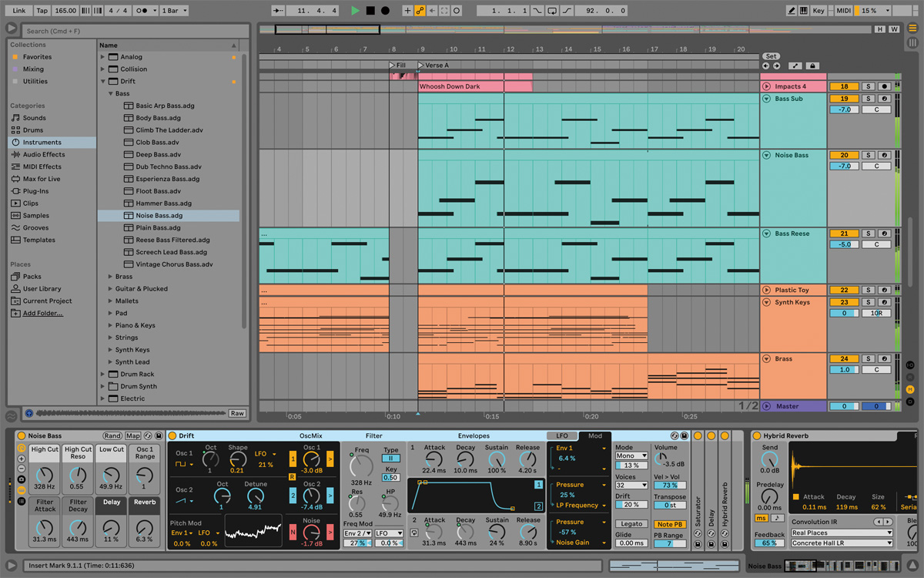This screenshot has height=578, width=924.
Task: Expand the Brass preset folder
Action: (x=110, y=277)
